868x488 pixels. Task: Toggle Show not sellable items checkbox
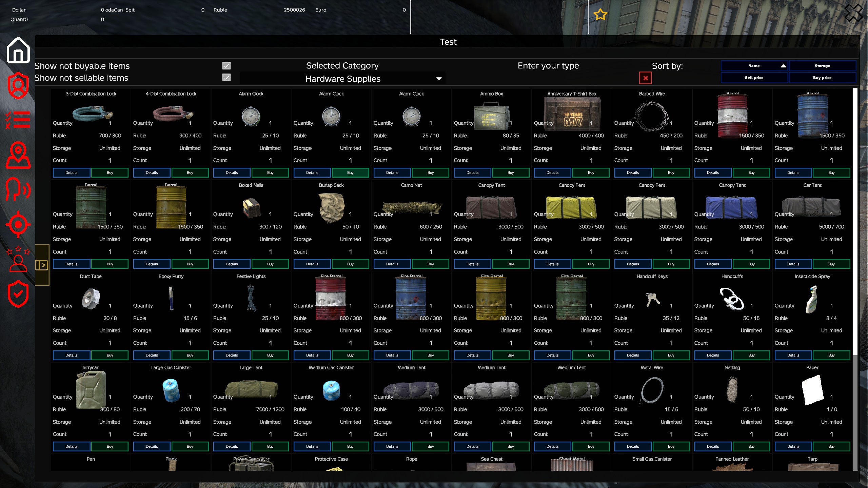[x=226, y=78]
